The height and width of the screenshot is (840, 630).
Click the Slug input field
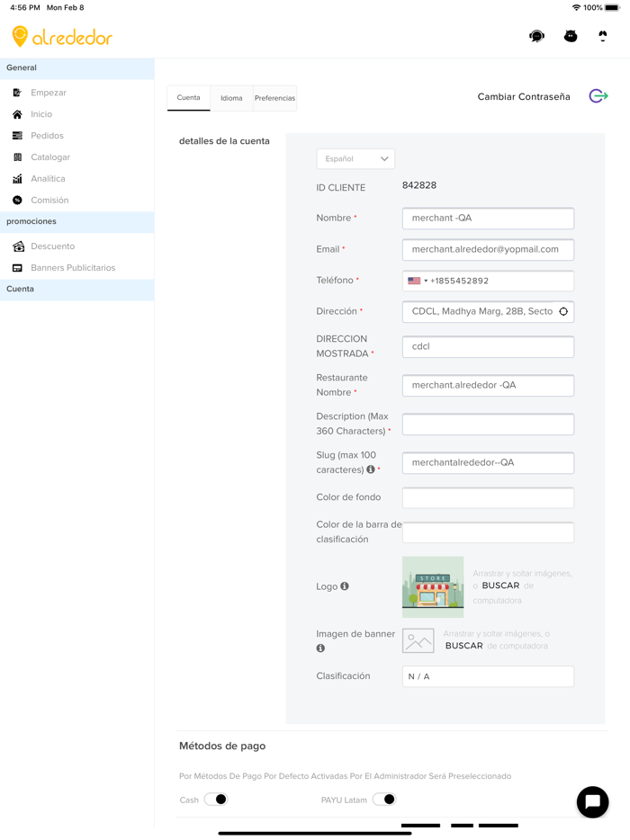(x=488, y=463)
